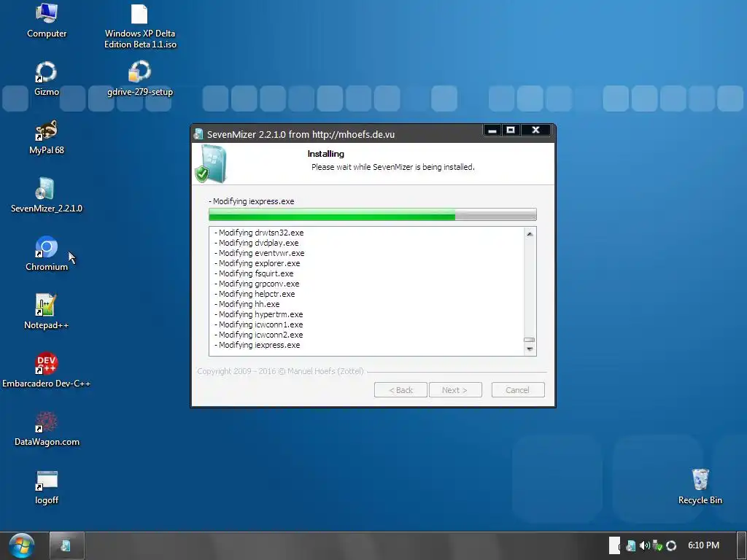747x560 pixels.
Task: Select the gdrive-279-setup installer icon
Action: [x=139, y=79]
